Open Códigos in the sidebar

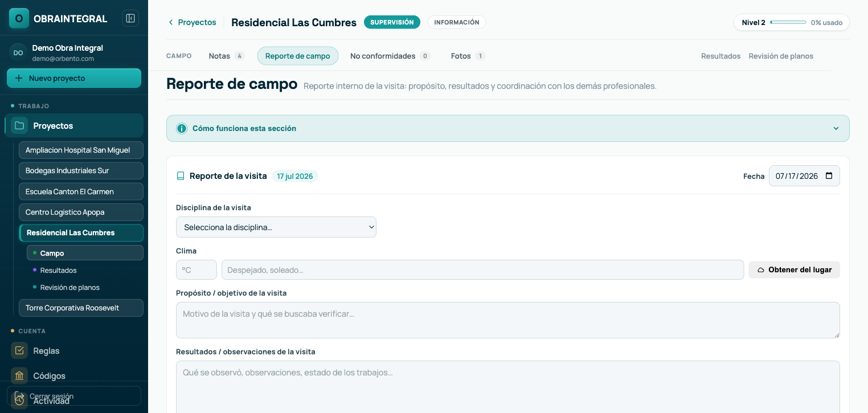coord(74,375)
